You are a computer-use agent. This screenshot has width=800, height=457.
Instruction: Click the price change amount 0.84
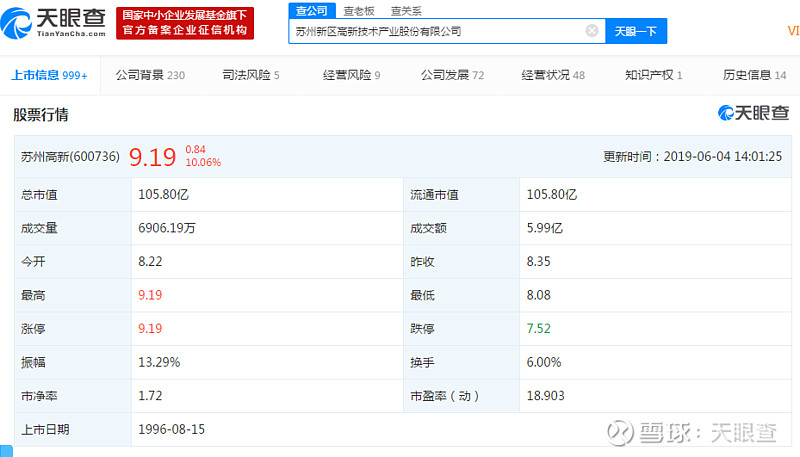pyautogui.click(x=195, y=149)
